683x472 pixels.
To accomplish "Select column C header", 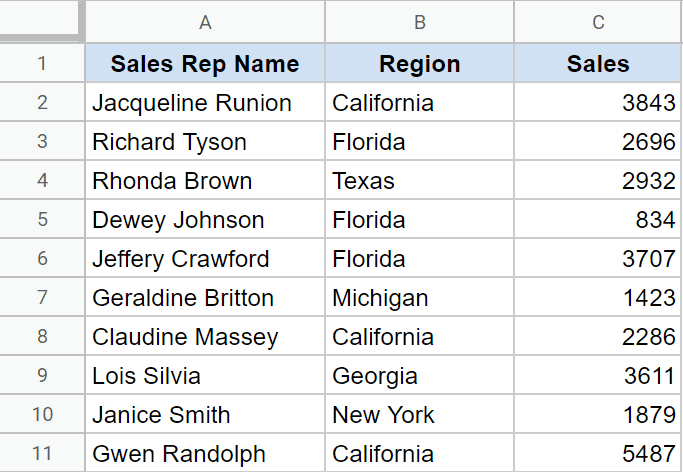I will 598,21.
